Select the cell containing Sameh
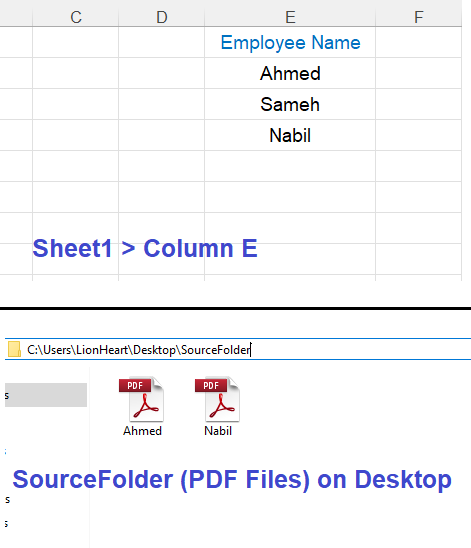The width and height of the screenshot is (471, 548). 290,104
